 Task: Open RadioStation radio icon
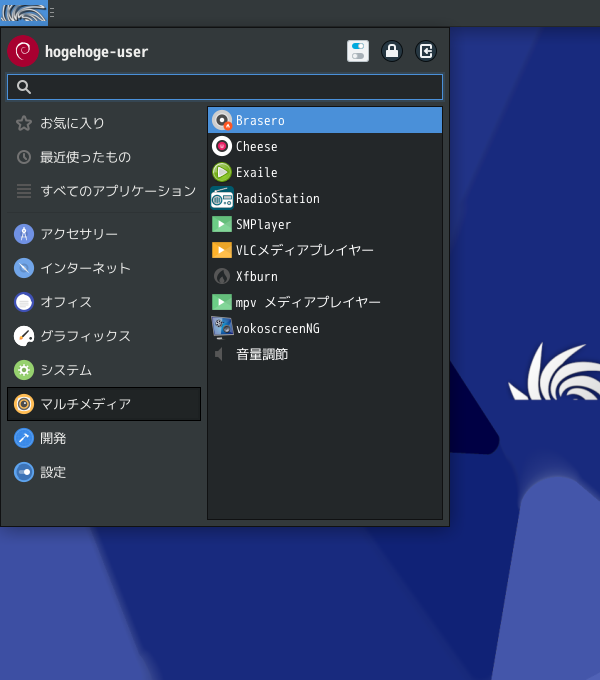click(222, 199)
